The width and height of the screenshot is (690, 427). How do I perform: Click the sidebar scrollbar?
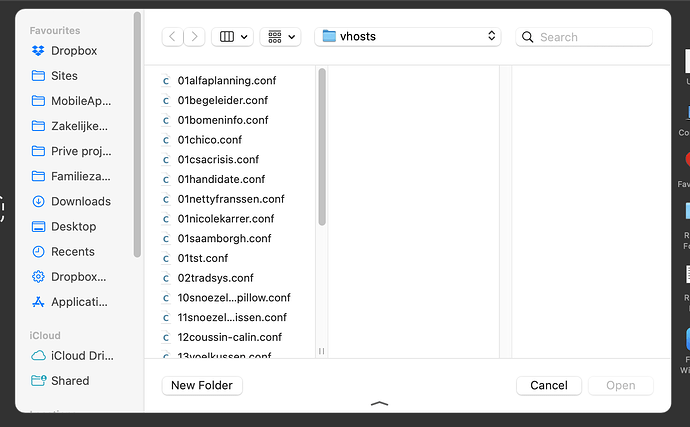pyautogui.click(x=137, y=134)
